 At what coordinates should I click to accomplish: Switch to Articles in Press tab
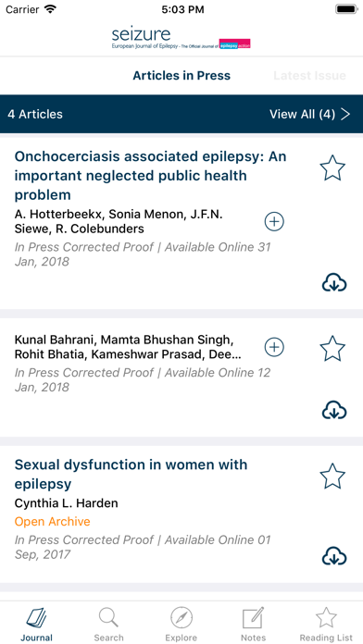click(181, 76)
